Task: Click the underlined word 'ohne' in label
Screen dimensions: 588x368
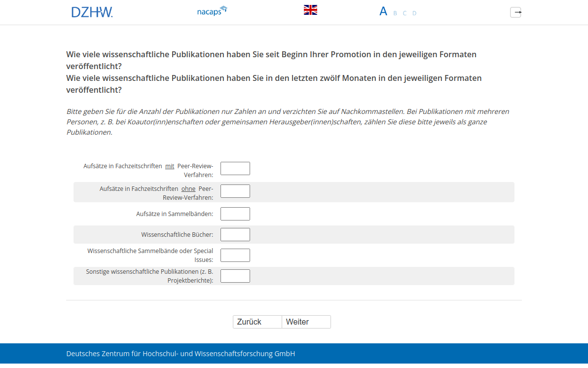Action: (188, 189)
